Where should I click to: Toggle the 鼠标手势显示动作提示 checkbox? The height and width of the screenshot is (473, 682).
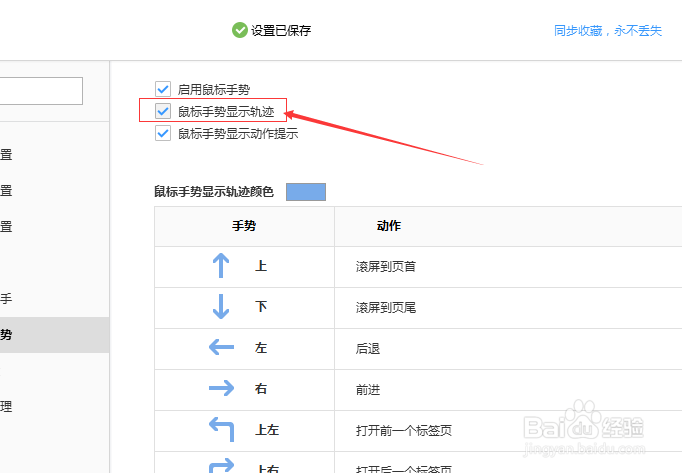click(163, 133)
